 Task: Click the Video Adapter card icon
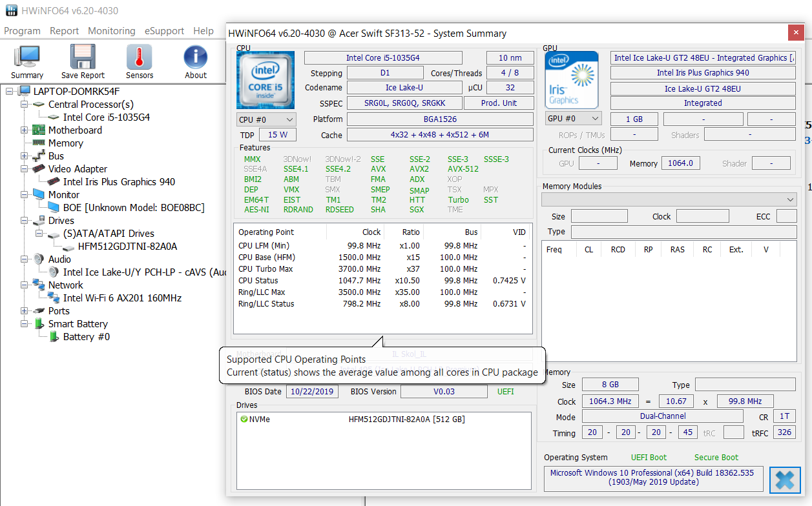point(40,168)
